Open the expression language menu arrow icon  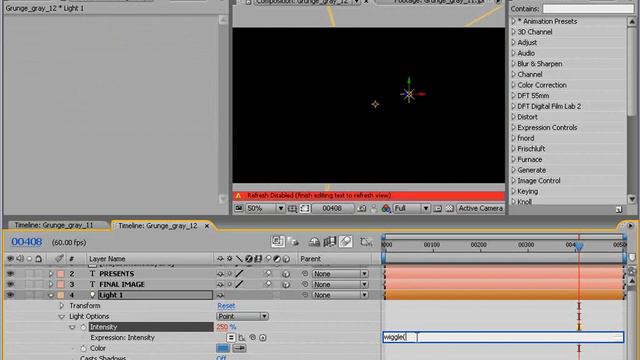point(263,338)
